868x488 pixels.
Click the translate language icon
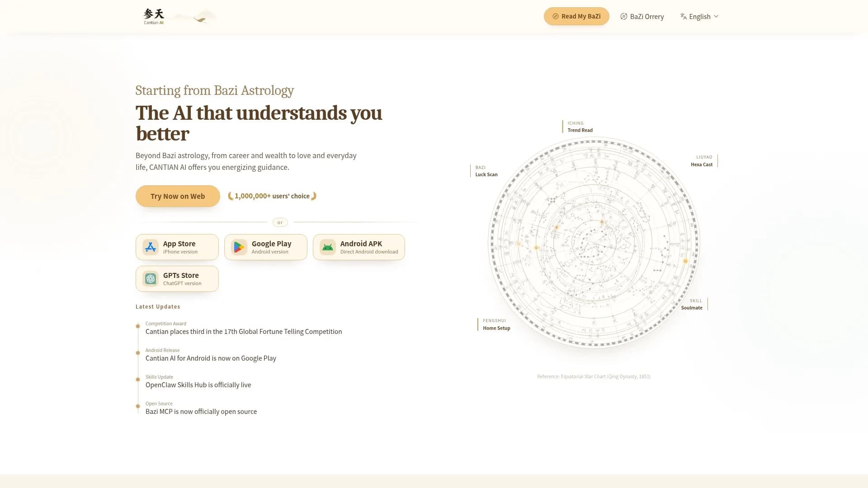pos(684,16)
